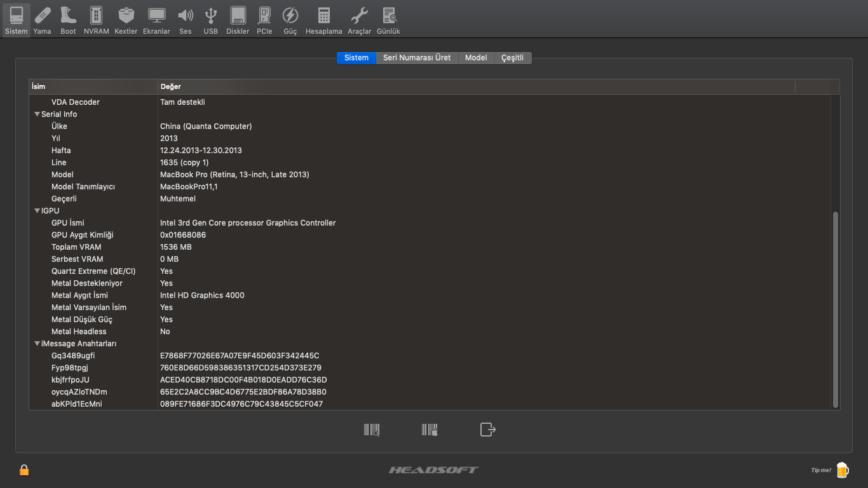Image resolution: width=868 pixels, height=488 pixels.
Task: Collapse the iMessage Anahtarları section
Action: pos(37,344)
